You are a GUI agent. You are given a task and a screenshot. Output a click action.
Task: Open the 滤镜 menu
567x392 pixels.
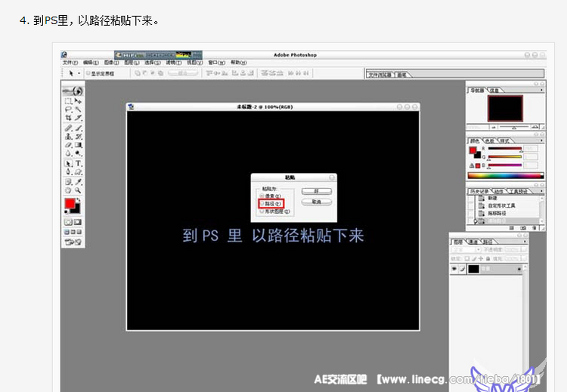point(174,63)
